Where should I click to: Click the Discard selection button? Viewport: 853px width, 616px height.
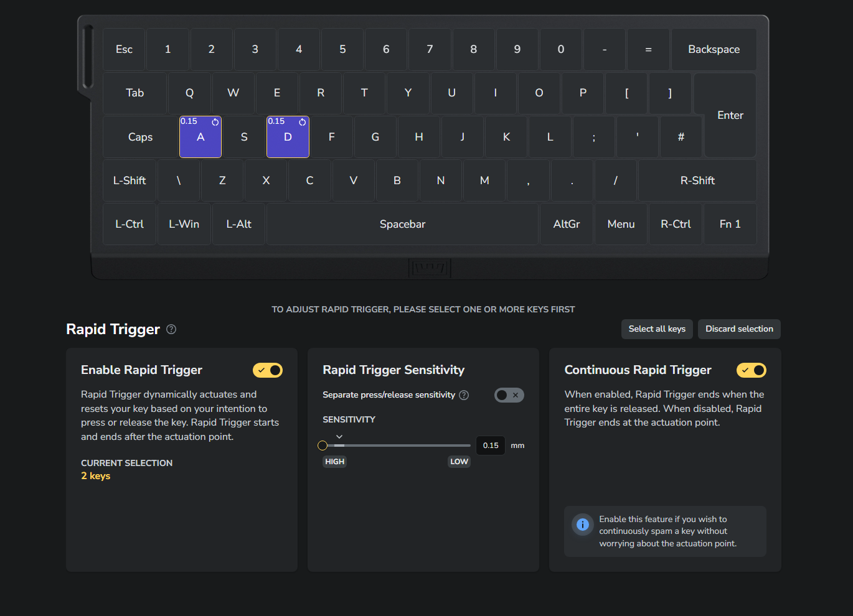tap(739, 329)
